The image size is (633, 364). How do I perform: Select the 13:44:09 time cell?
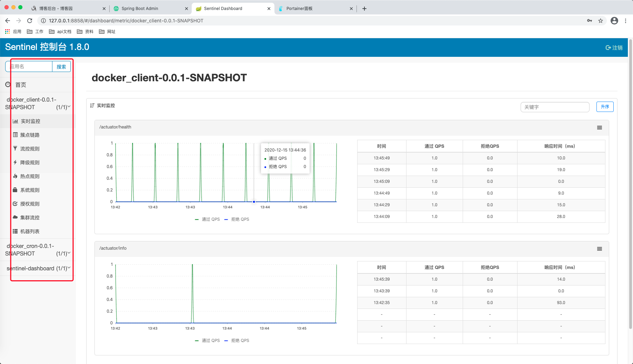[x=382, y=217]
